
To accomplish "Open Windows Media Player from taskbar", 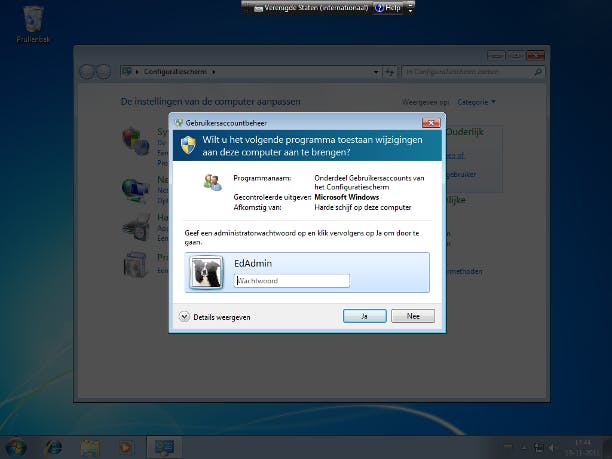I will coord(125,447).
